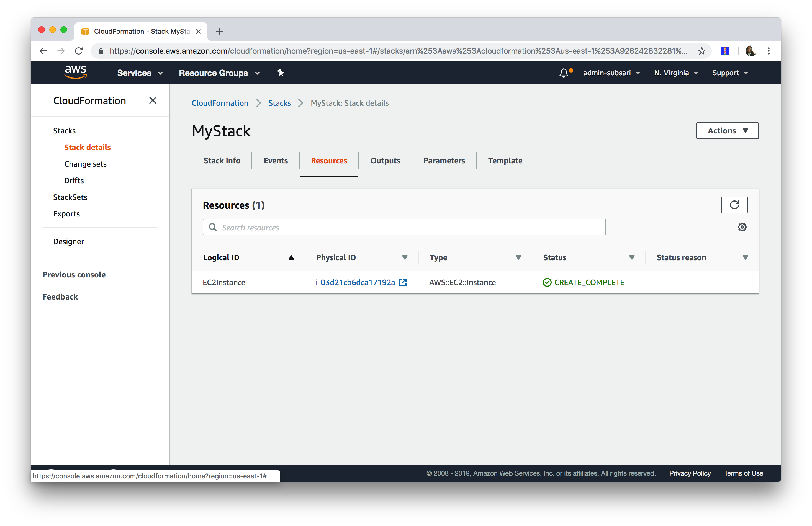Open resources table settings gear
The image size is (812, 526).
point(742,227)
